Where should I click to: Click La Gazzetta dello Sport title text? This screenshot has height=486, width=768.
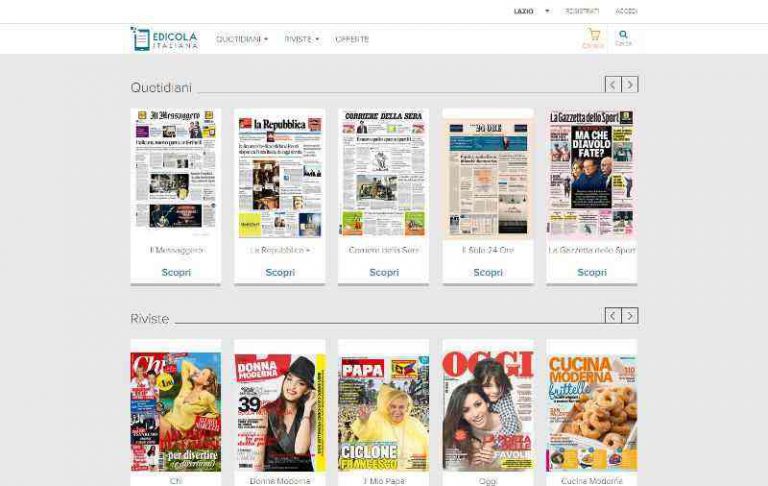tap(592, 250)
